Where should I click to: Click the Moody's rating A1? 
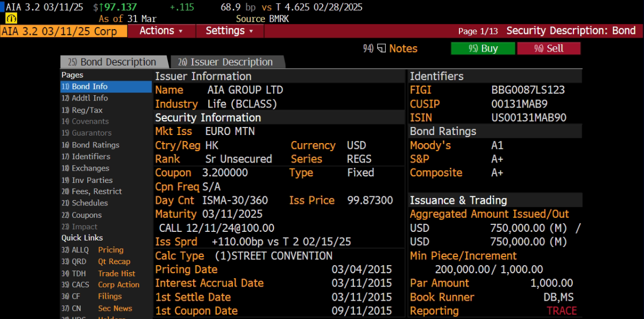click(497, 145)
